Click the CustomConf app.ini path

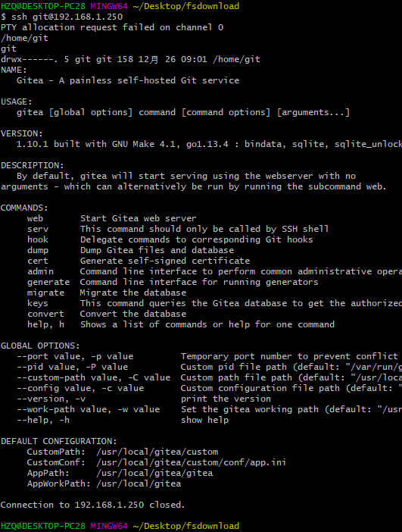(192, 462)
